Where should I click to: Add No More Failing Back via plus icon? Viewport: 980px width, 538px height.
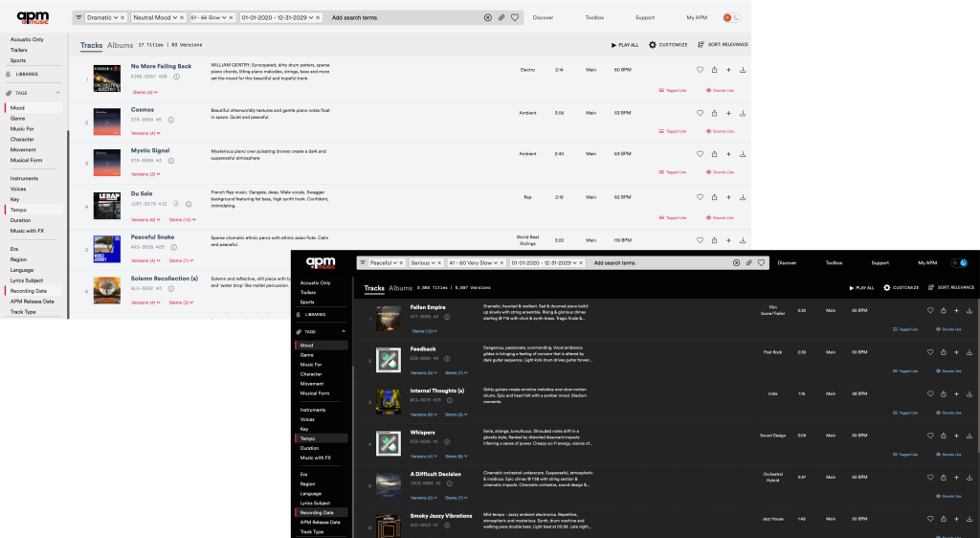coord(728,70)
